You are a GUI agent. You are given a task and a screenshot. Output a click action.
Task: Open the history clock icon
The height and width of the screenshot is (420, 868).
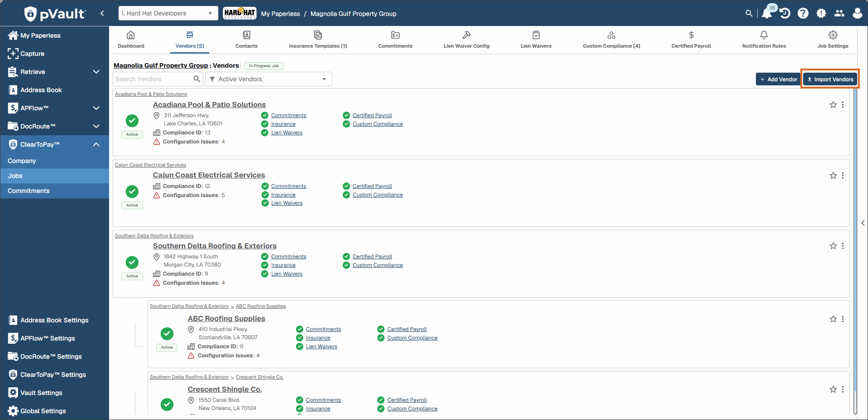[785, 14]
